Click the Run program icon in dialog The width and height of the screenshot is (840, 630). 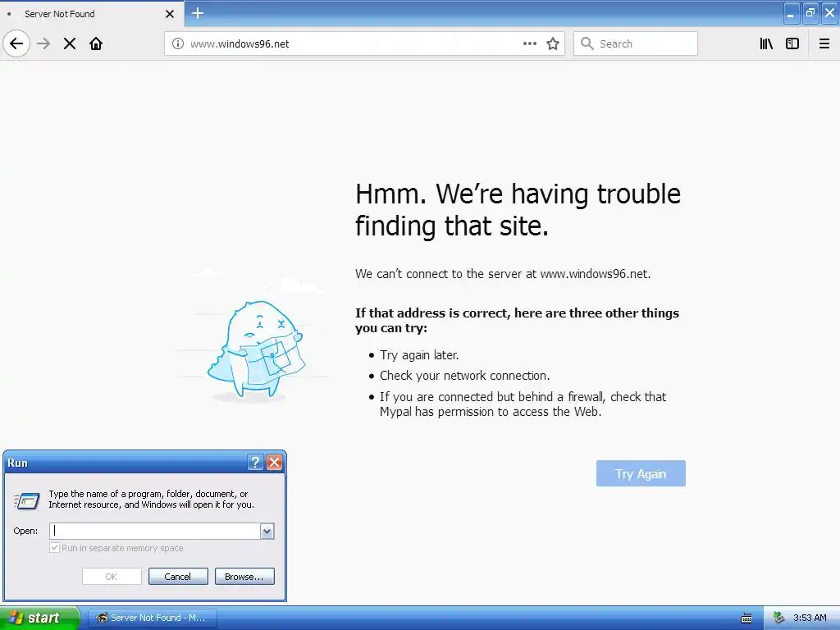click(27, 501)
